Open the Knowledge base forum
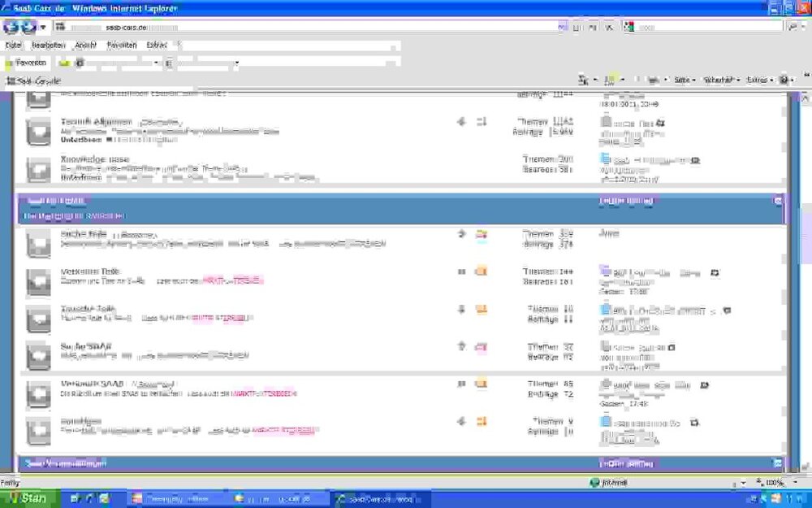The width and height of the screenshot is (812, 508). coord(95,159)
